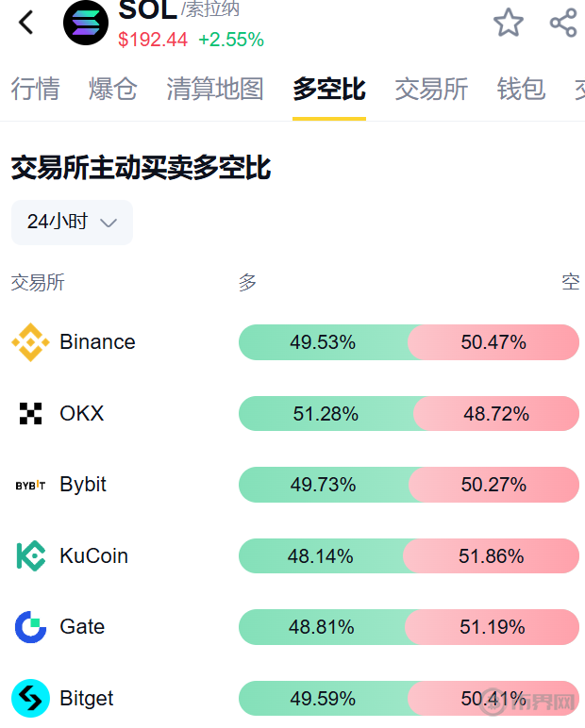Screen dimensions: 585x728
Task: Click Binance long ratio bar 49.53%
Action: (323, 342)
